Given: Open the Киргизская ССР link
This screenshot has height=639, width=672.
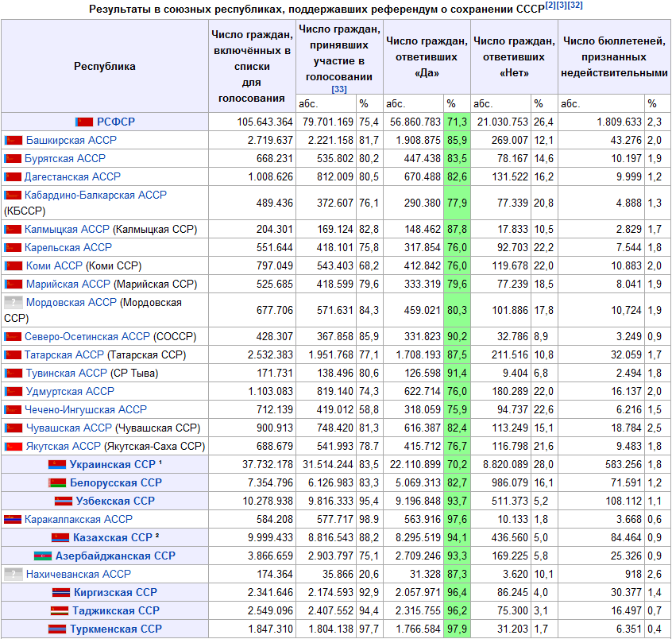Looking at the screenshot, I should pos(115,592).
